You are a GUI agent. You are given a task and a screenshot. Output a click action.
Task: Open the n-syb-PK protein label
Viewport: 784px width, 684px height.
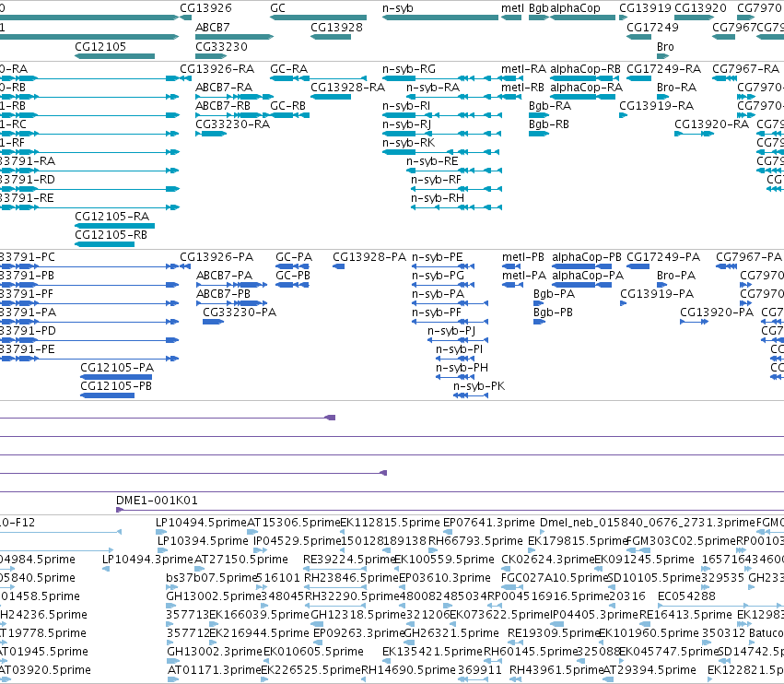tap(479, 386)
